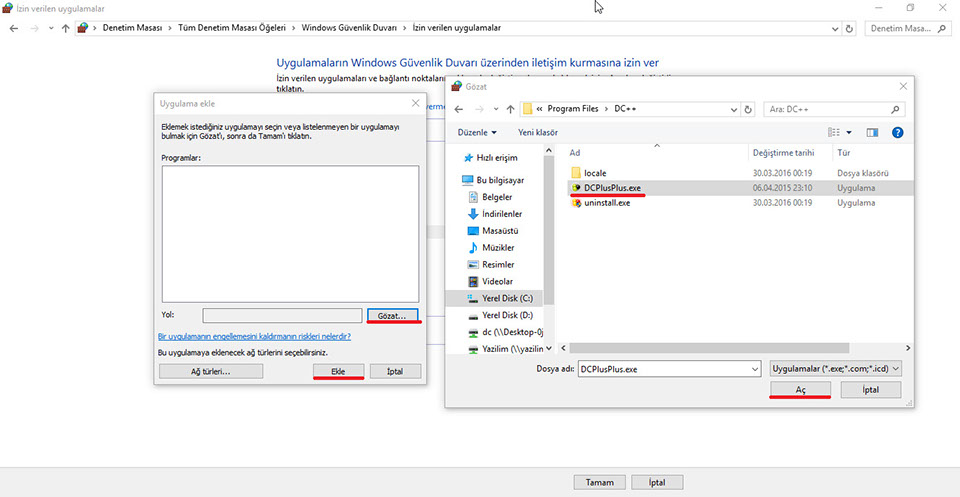Refresh the main window address bar

point(849,28)
